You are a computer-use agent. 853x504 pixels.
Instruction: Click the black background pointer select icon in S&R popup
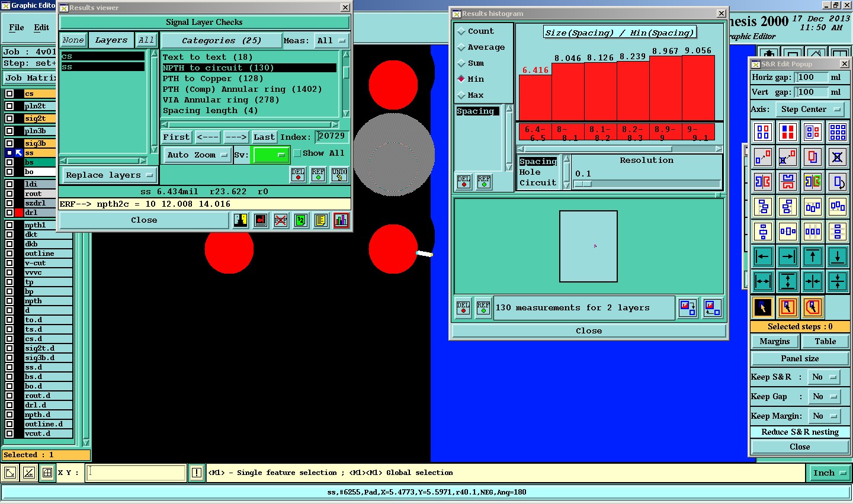click(x=763, y=307)
